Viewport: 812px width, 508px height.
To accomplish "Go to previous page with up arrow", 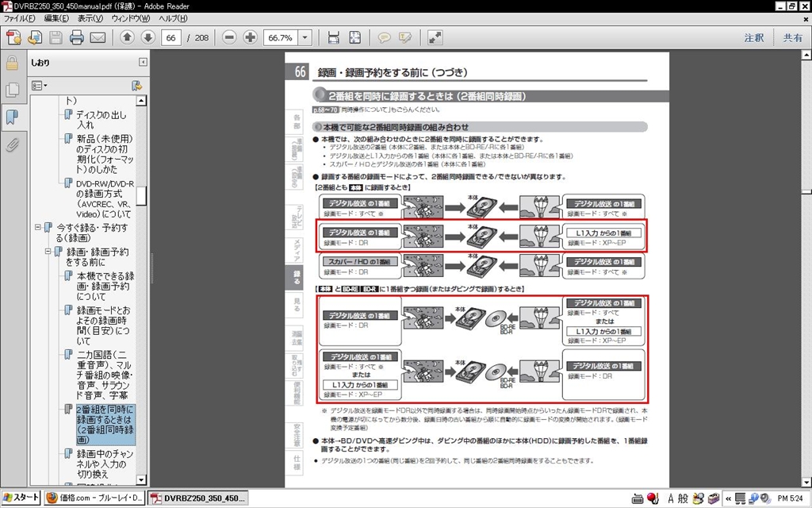I will point(127,37).
